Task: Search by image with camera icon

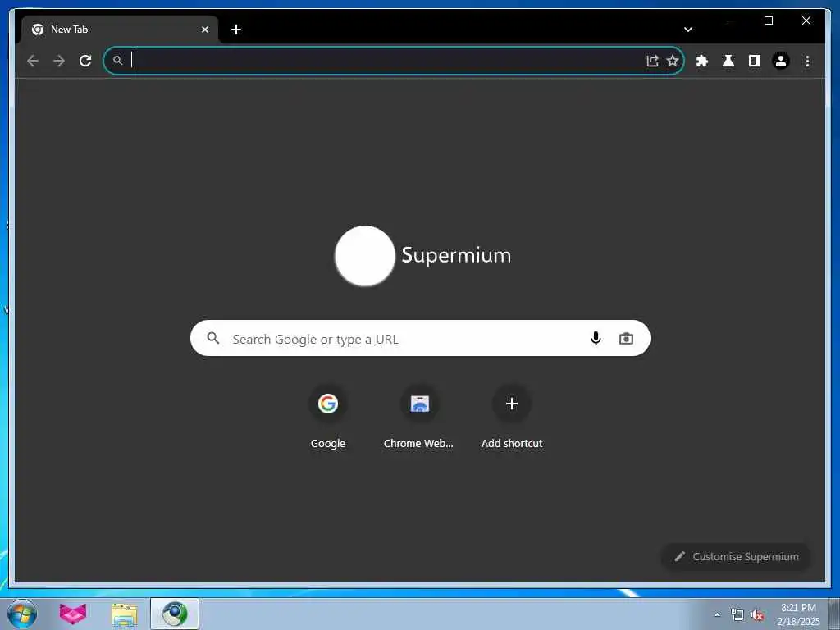Action: point(626,338)
